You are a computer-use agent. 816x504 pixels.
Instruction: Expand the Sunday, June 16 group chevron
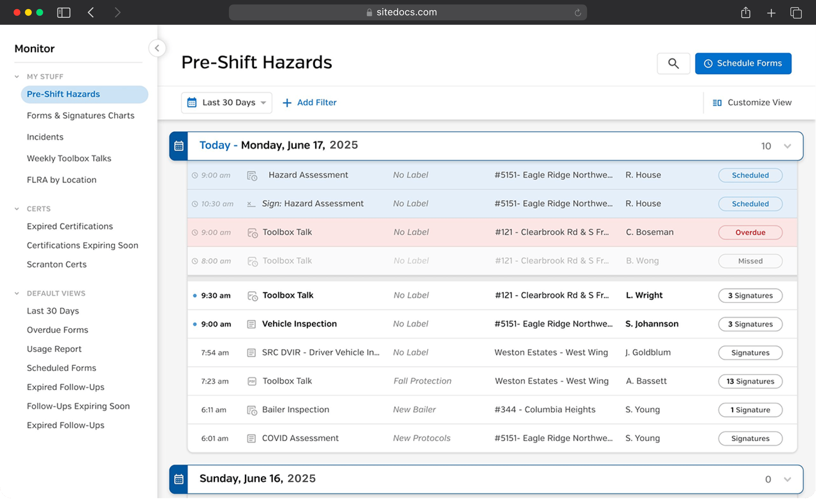(x=787, y=479)
